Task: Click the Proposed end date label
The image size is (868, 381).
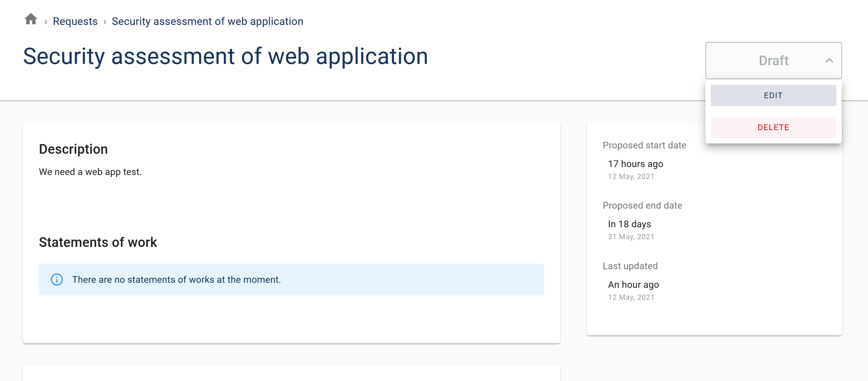Action: (642, 206)
